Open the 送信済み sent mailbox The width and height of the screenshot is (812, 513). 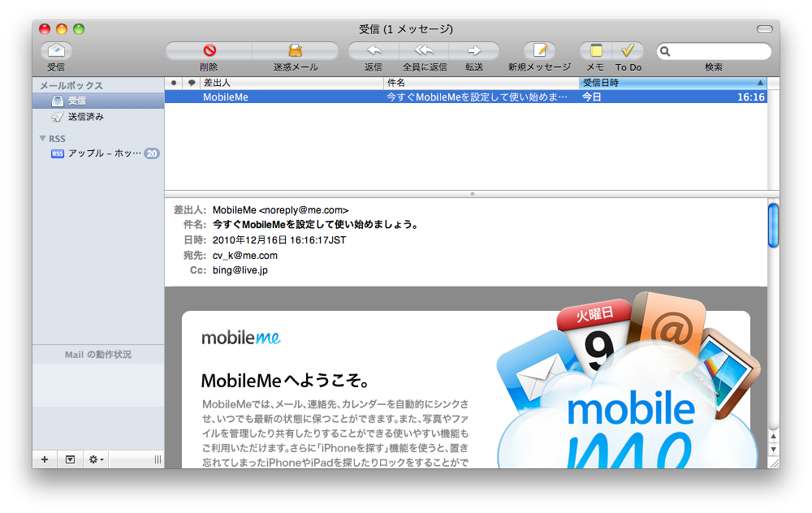point(98,116)
